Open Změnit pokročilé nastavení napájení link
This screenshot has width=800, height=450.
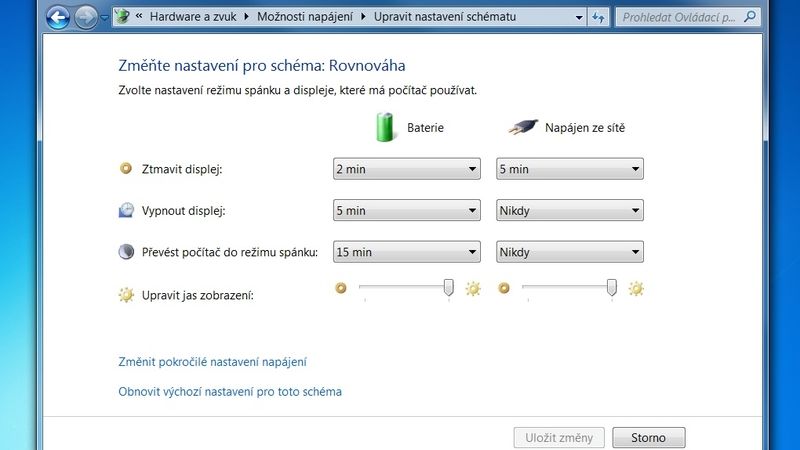[x=212, y=362]
